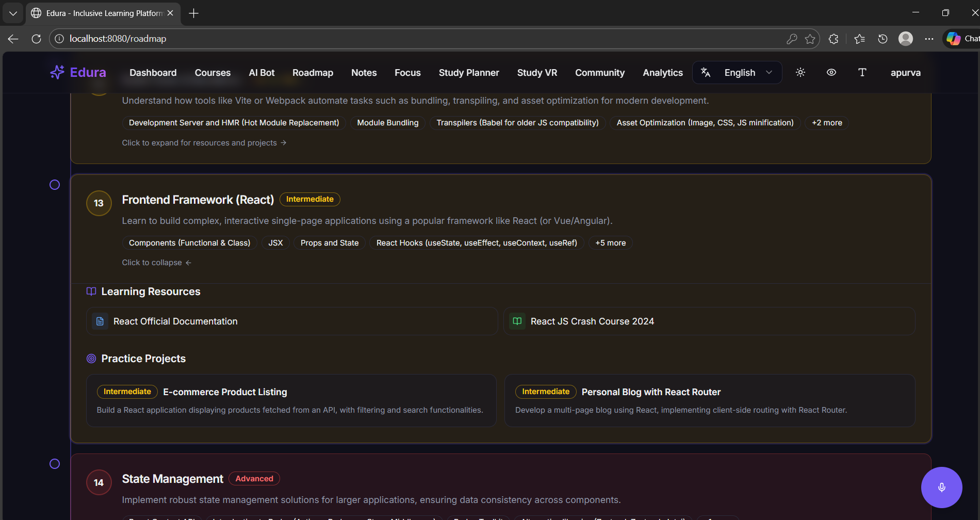Open the AI Bot page
Screen dimensions: 980x520
[x=262, y=73]
